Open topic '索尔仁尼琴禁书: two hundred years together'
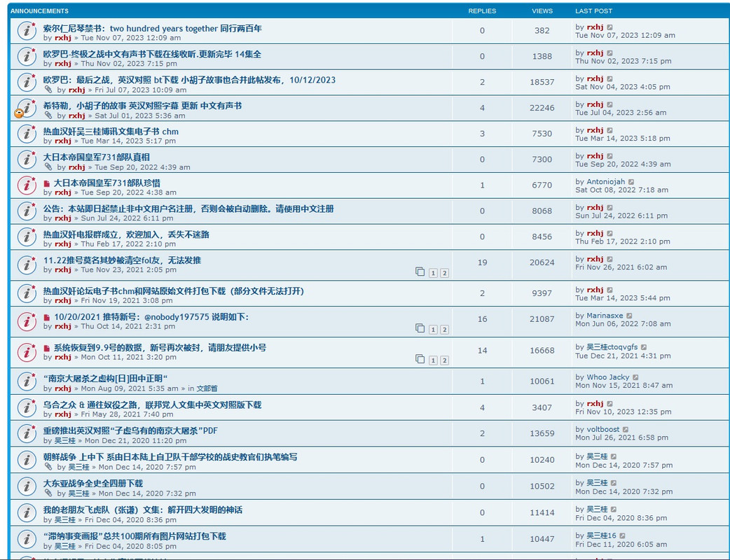Viewport: 730px width, 560px height. pyautogui.click(x=152, y=29)
